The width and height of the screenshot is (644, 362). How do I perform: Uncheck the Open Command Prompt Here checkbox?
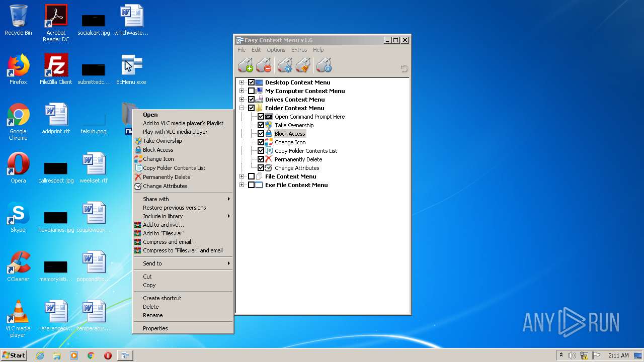click(261, 117)
